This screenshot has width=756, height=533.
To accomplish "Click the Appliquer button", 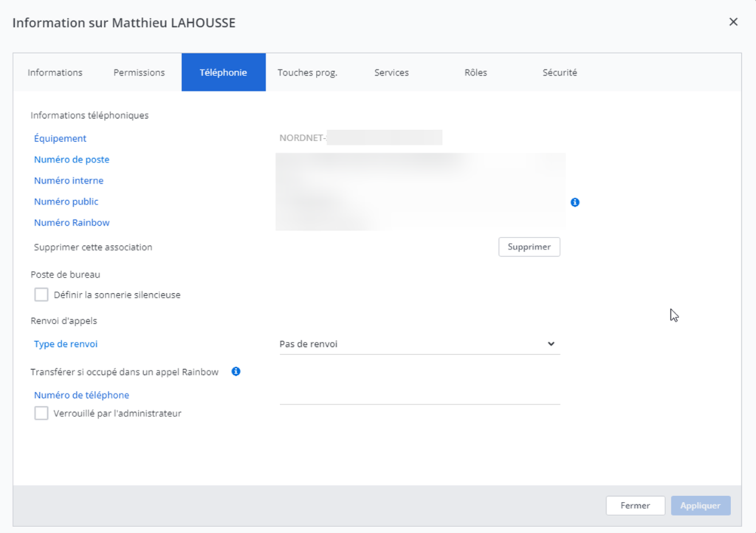I will [x=700, y=506].
